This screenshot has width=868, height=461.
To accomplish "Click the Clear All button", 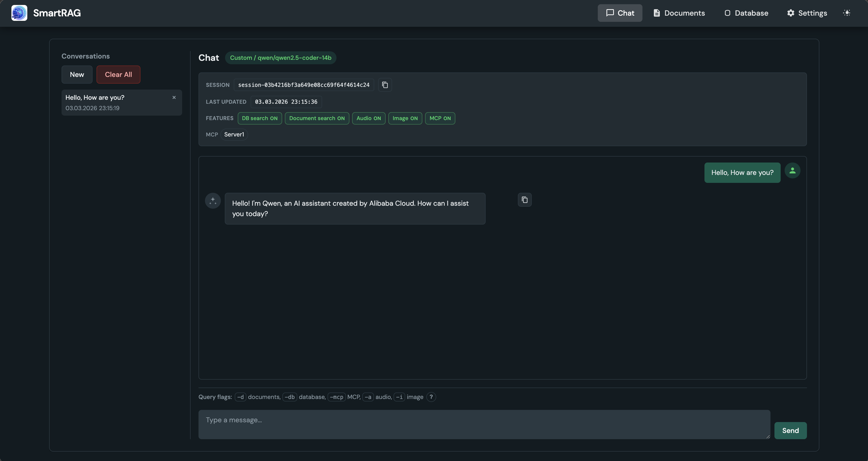I will point(118,74).
